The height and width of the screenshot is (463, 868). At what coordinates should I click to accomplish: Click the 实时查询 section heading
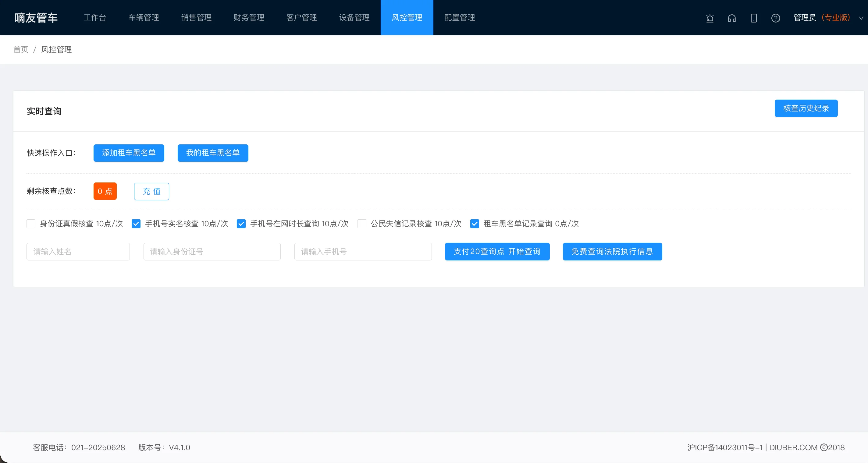point(44,111)
